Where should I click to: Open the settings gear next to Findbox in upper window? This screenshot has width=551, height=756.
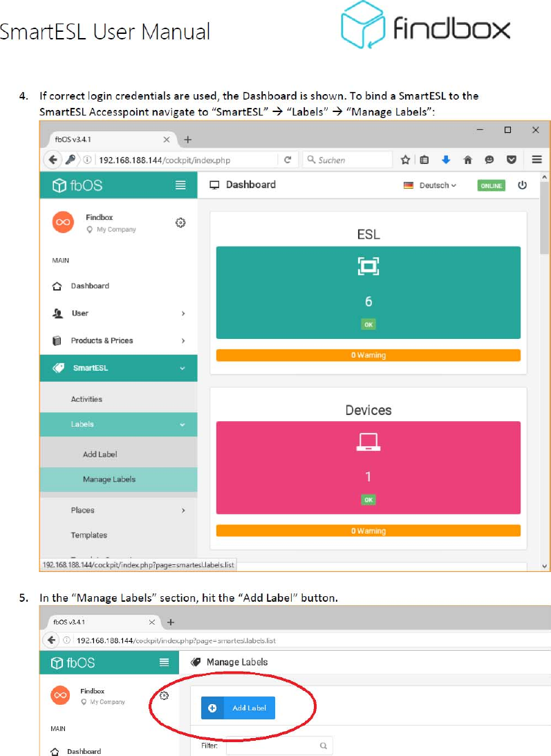180,222
